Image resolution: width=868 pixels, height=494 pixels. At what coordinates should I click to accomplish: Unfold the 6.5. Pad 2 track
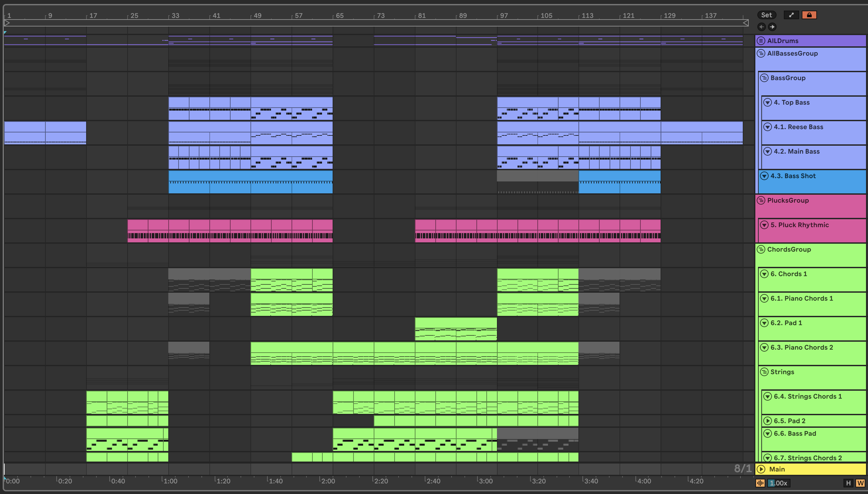coord(767,421)
